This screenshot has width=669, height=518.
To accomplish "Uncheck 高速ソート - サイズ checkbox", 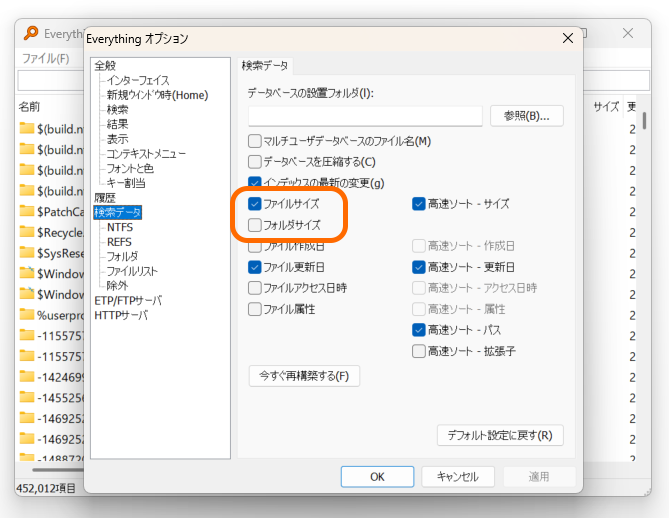I will pyautogui.click(x=419, y=204).
